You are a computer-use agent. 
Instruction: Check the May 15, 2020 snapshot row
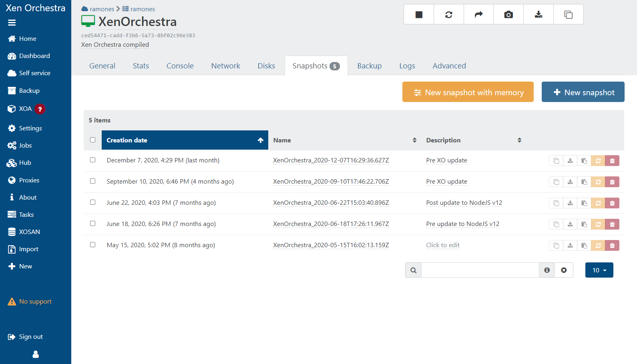click(92, 245)
